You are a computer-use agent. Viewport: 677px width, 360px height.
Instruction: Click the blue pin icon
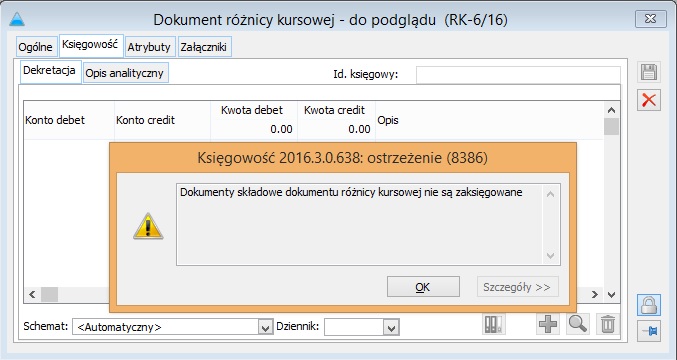pyautogui.click(x=649, y=331)
